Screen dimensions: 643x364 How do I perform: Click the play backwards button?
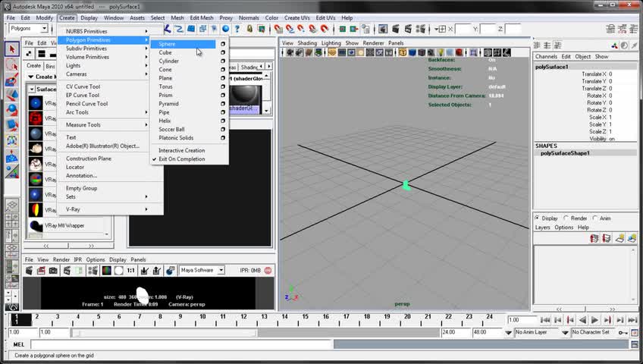pos(582,320)
